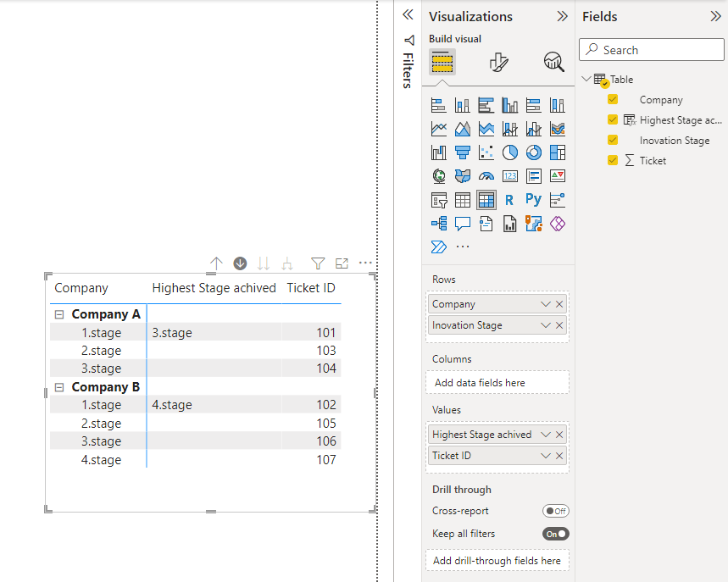The image size is (728, 582).
Task: Sort by Ticket ID column header
Action: [x=311, y=288]
